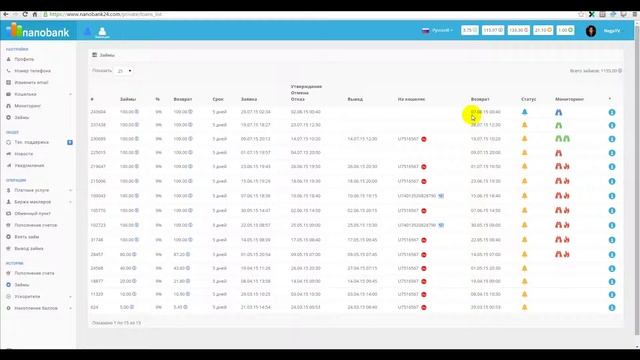Click the blue status bell in the first loan row
640x360 pixels.
coord(524,112)
